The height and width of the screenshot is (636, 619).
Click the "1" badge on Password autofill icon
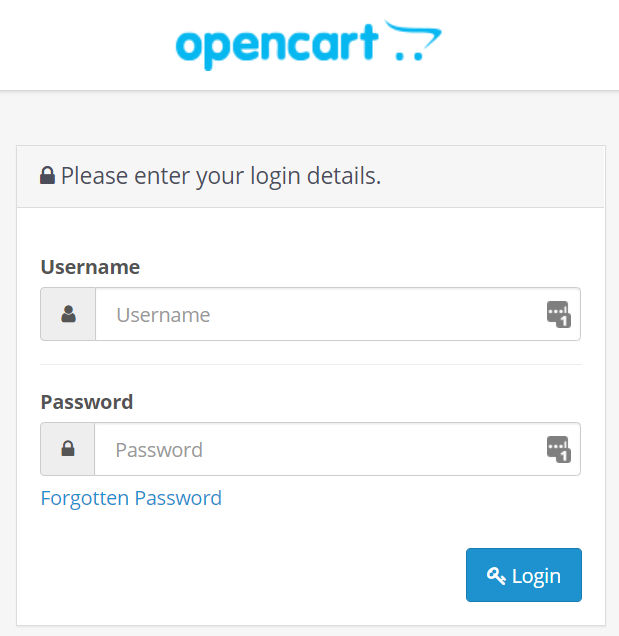563,456
